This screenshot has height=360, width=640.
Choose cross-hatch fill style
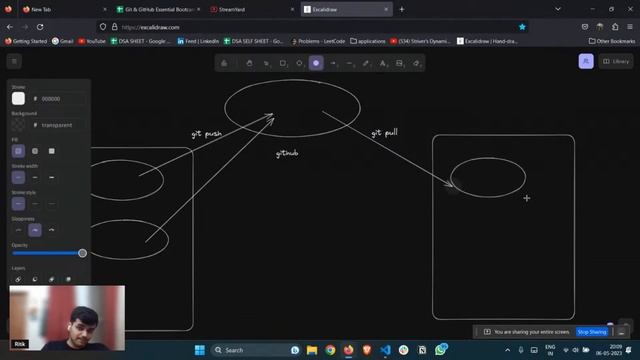click(x=35, y=151)
